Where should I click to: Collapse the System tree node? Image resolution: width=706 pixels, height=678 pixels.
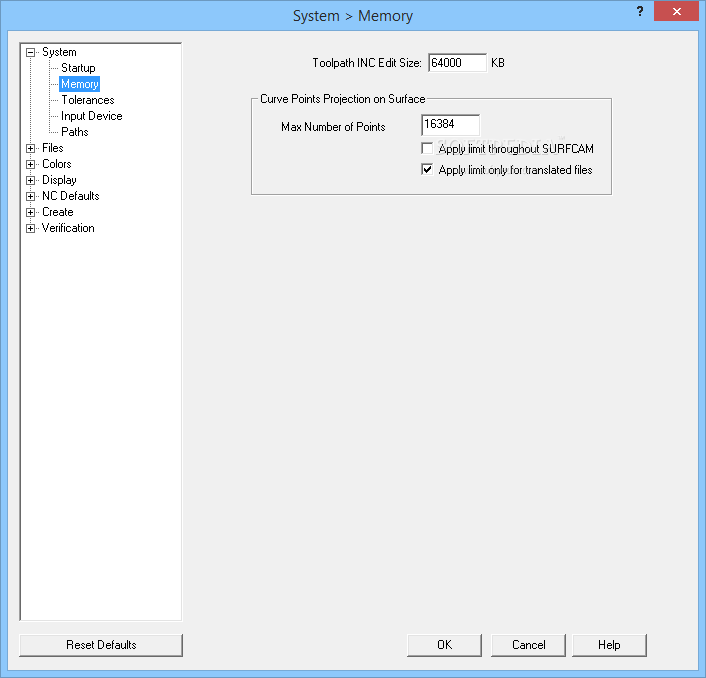pos(30,53)
